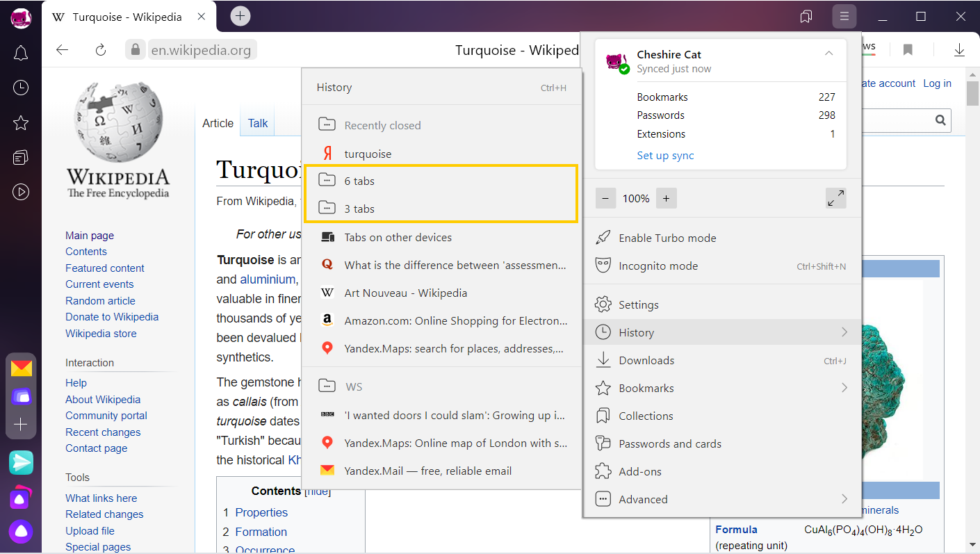Open bookmarks star icon in sidebar

(x=21, y=123)
